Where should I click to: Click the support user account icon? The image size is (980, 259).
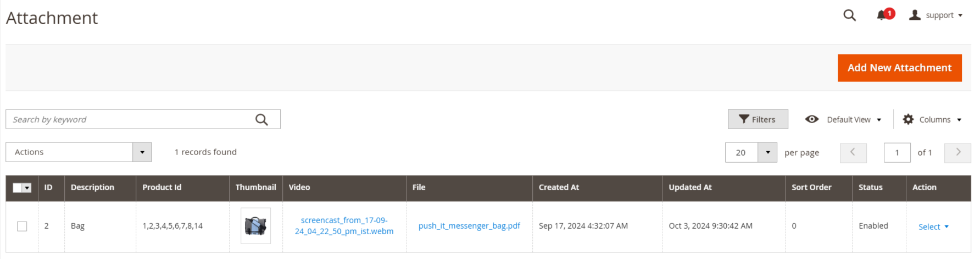pos(915,15)
